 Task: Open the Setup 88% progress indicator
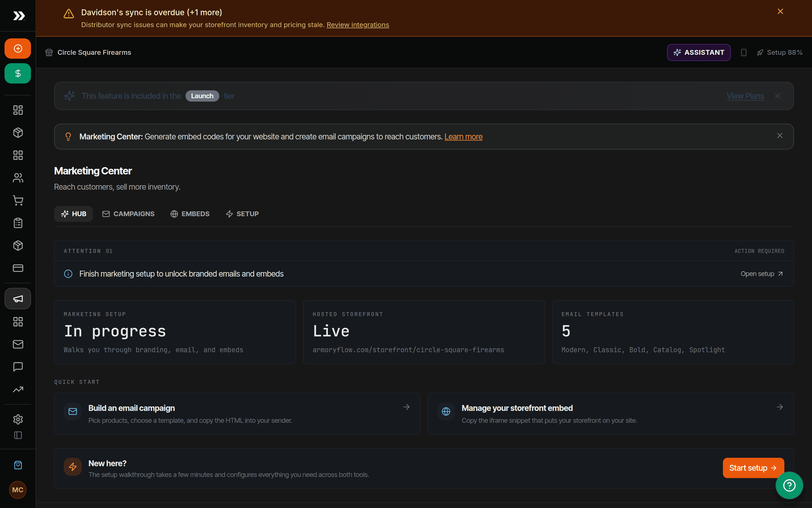pos(780,52)
